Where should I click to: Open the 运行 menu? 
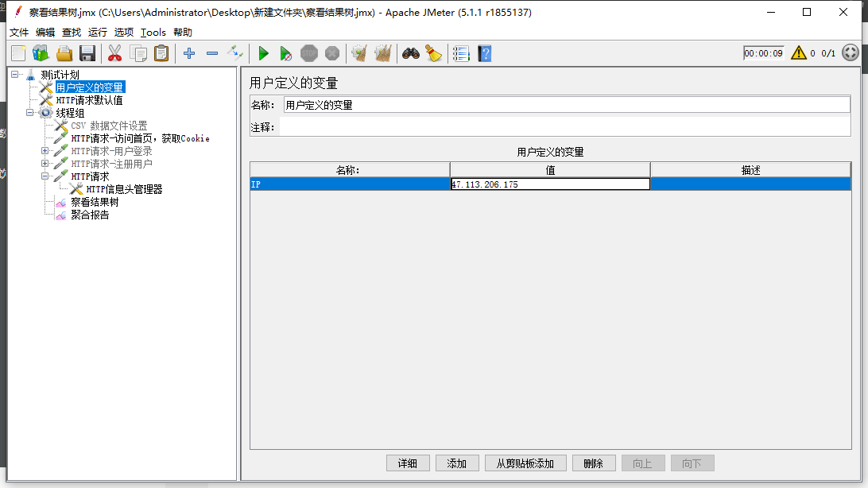(98, 32)
